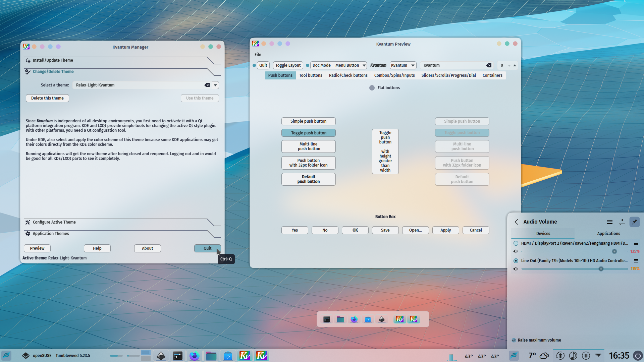Expand the system tray hidden icons arrow
This screenshot has height=362, width=644.
598,355
